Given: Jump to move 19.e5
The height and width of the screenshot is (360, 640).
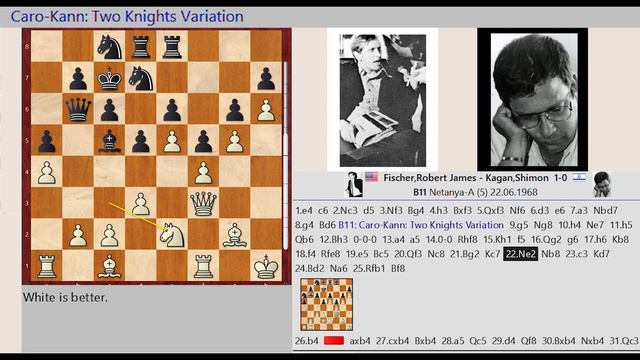Looking at the screenshot, I should [357, 254].
